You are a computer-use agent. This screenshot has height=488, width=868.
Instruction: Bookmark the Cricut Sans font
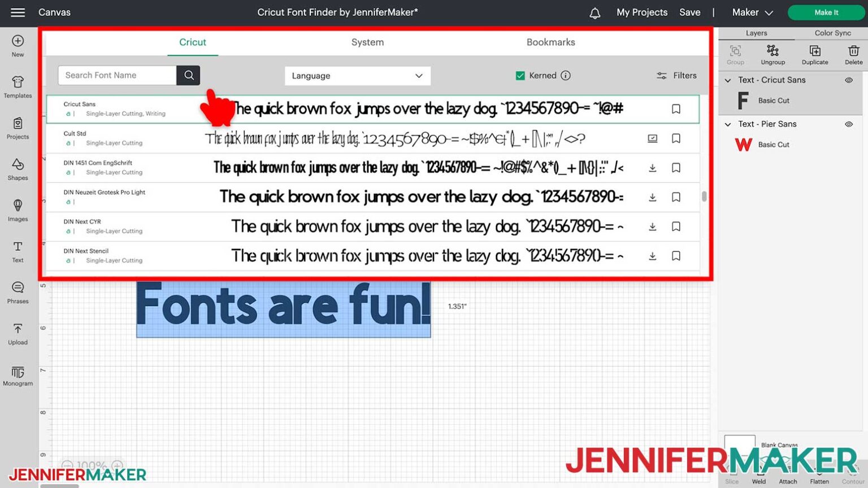676,109
